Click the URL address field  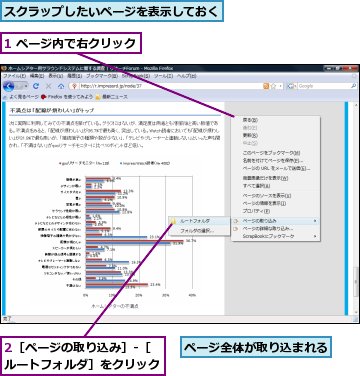[171, 86]
